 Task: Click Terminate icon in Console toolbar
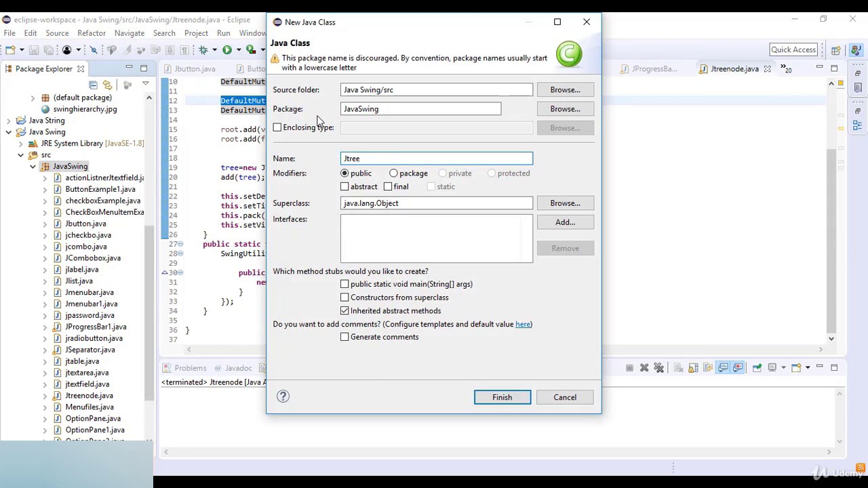pos(629,367)
